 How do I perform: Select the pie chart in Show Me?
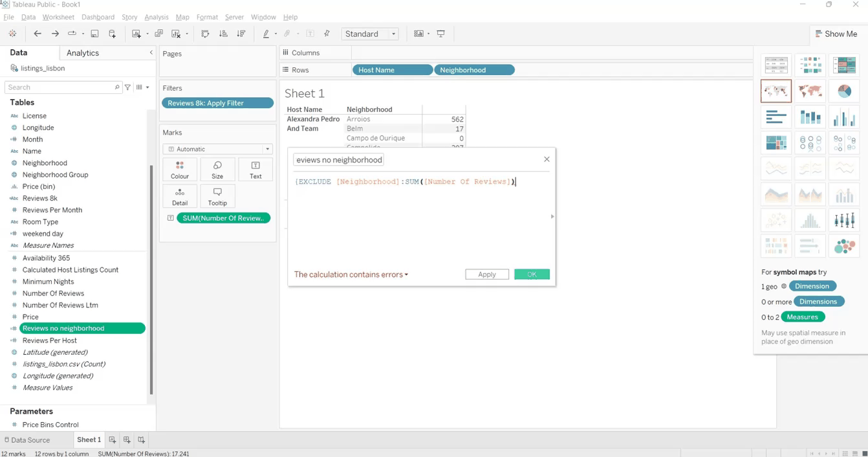[x=844, y=91]
